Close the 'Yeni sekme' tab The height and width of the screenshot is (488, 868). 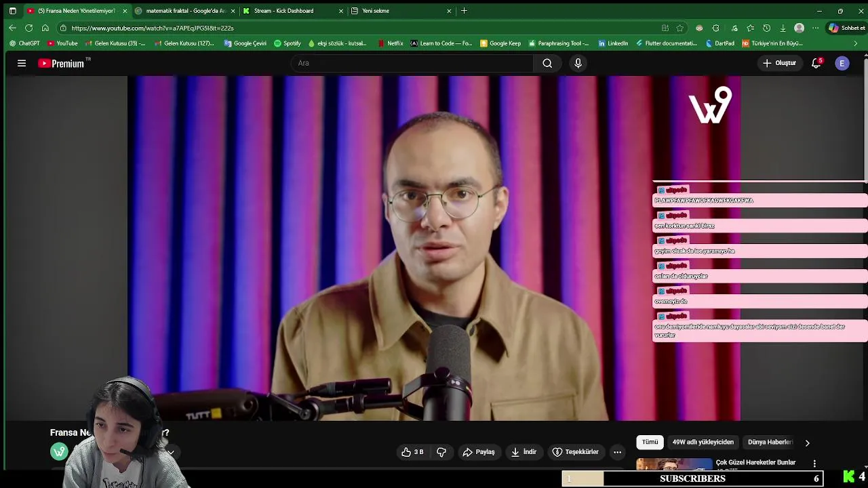point(448,11)
